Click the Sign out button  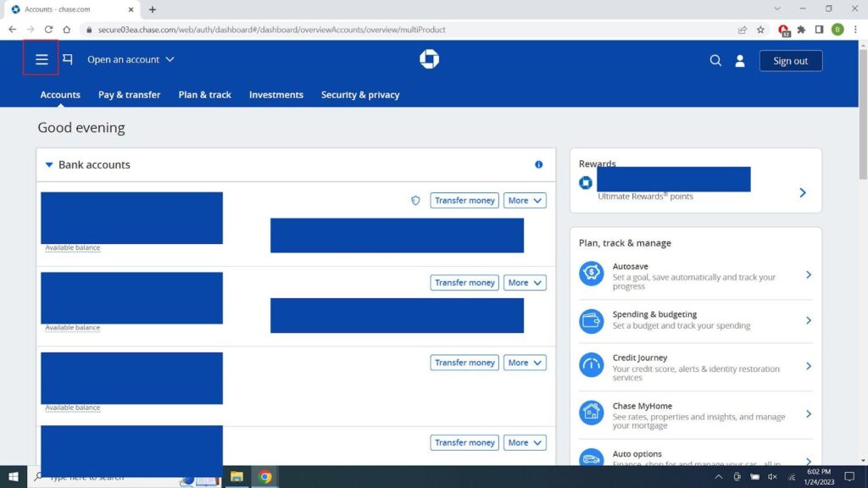point(790,60)
